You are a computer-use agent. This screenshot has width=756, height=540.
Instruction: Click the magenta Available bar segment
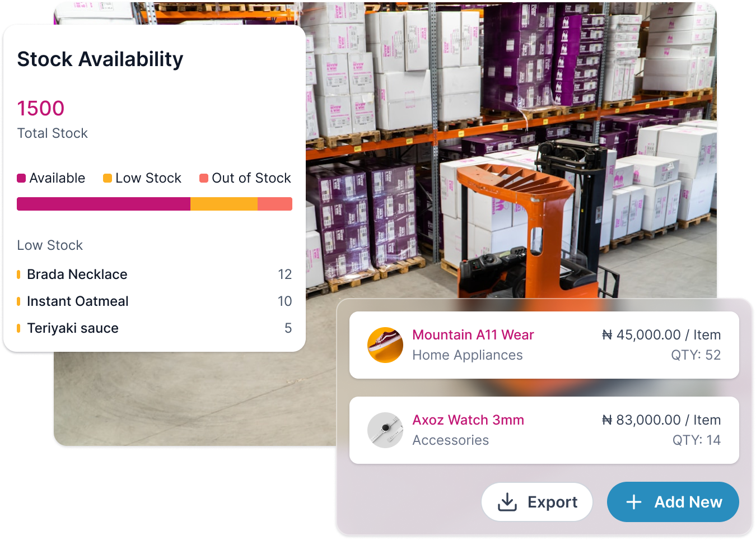[x=104, y=204]
